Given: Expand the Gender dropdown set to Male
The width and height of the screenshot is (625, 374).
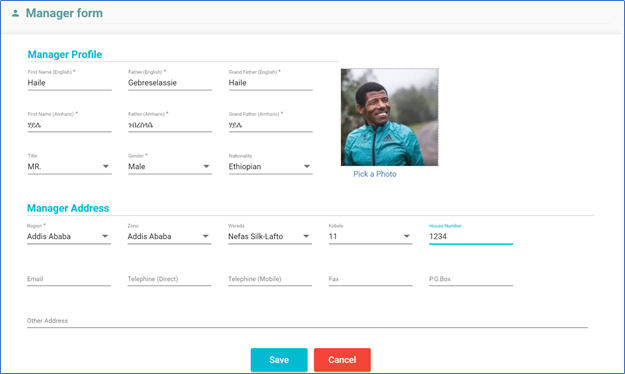Looking at the screenshot, I should click(170, 166).
